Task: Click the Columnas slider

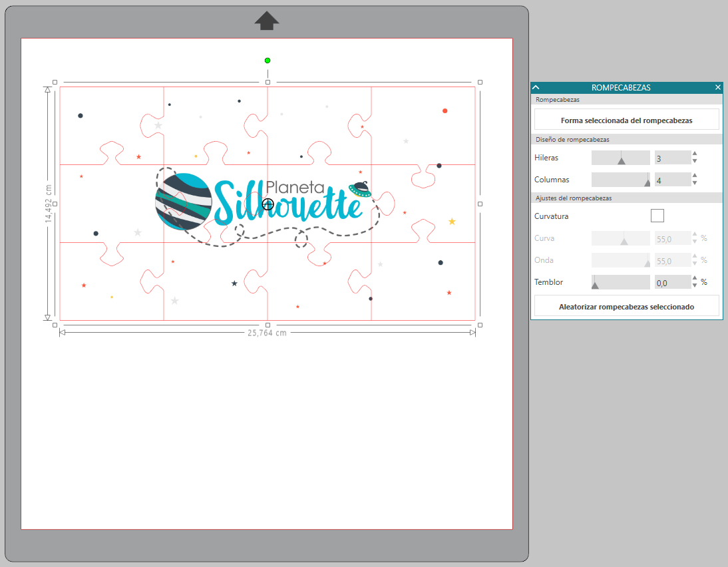Action: (x=620, y=180)
